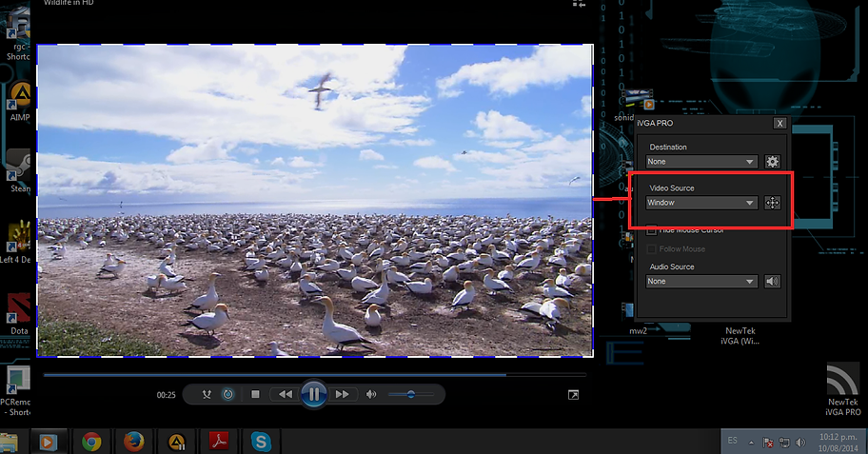
Task: Click the move capture region icon
Action: pos(772,203)
